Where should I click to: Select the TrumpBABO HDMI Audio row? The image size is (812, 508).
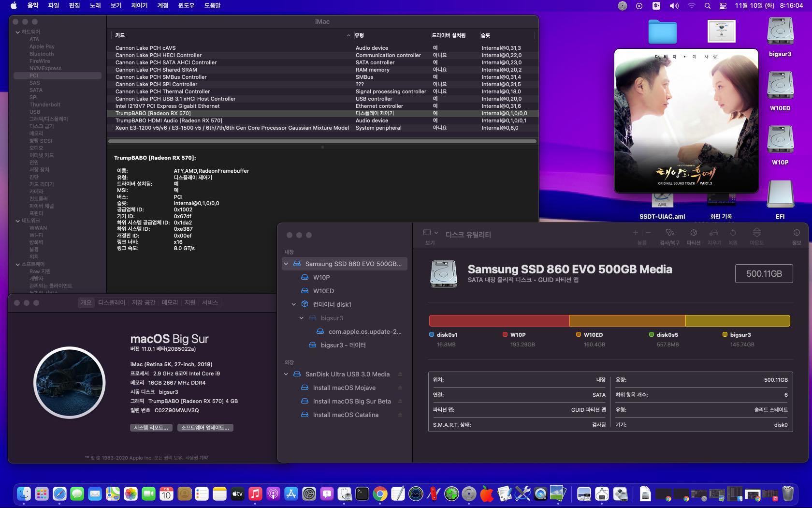[322, 120]
